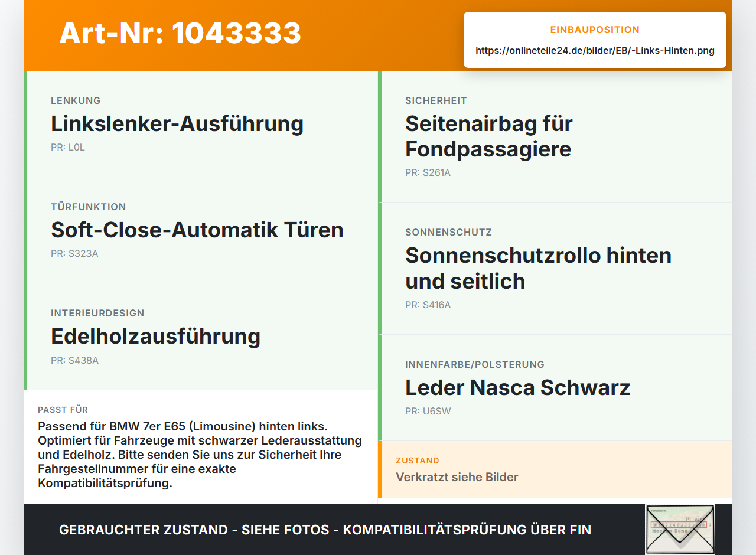Click the INNENFARBE/POLSTERUNG category label
This screenshot has height=555, width=756.
(x=475, y=364)
